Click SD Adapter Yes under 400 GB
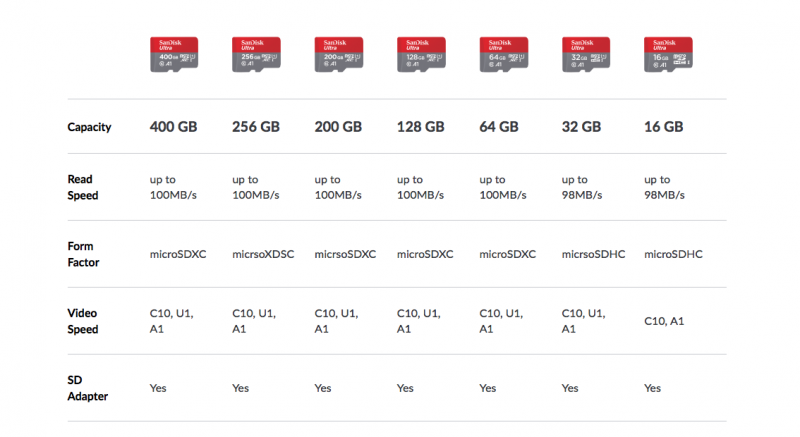 [158, 388]
